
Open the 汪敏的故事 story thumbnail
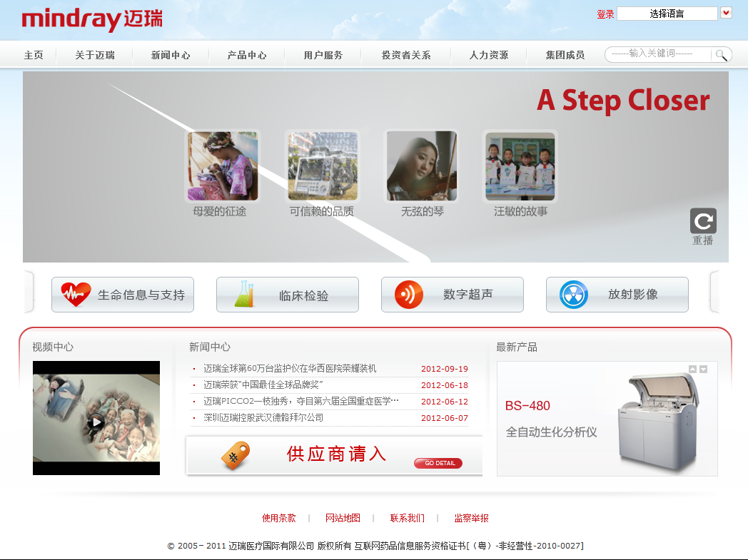click(x=520, y=166)
